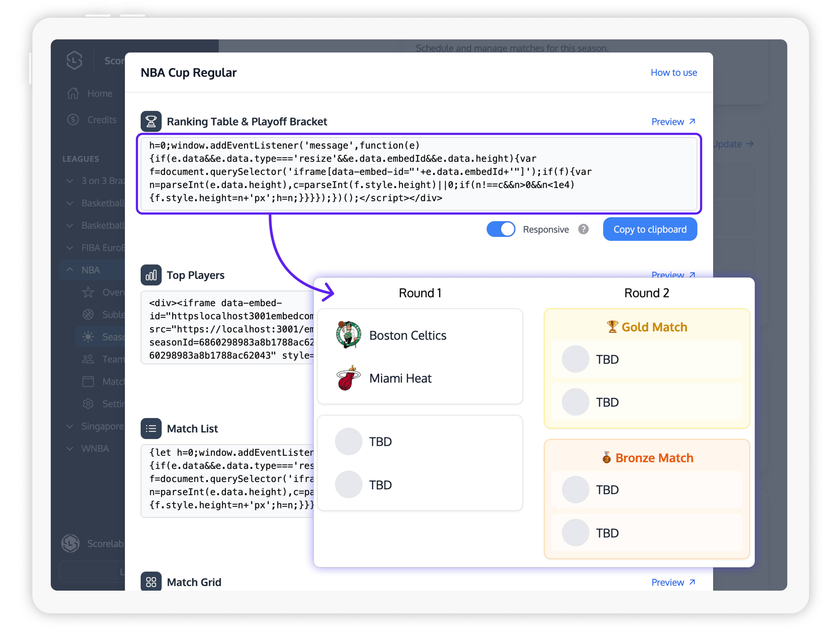Click the Round 1 column header
Screen dimensions: 840x630
420,293
